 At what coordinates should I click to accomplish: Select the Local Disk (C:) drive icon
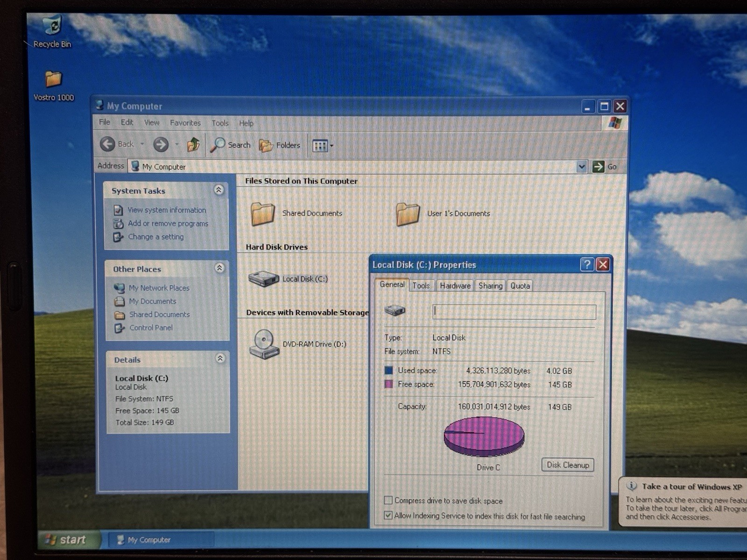point(264,279)
